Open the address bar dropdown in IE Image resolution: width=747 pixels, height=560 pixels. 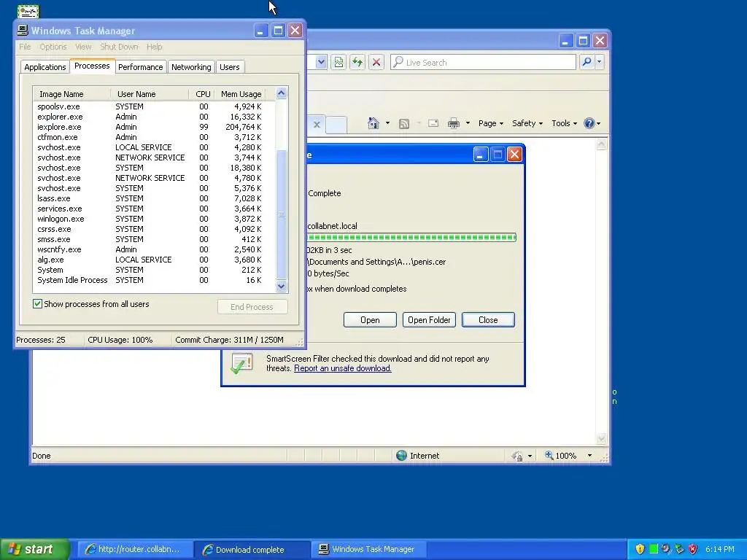click(321, 62)
